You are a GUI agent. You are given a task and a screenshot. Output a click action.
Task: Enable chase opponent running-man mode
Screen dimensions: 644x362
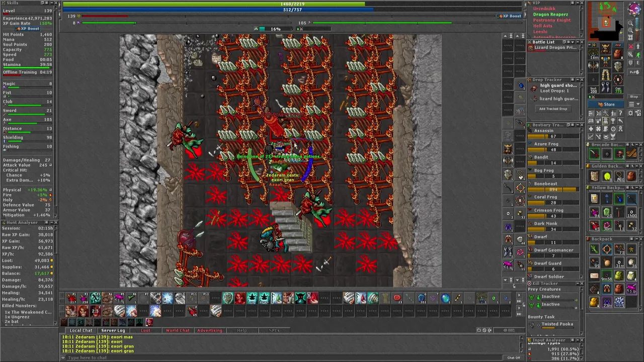638,55
